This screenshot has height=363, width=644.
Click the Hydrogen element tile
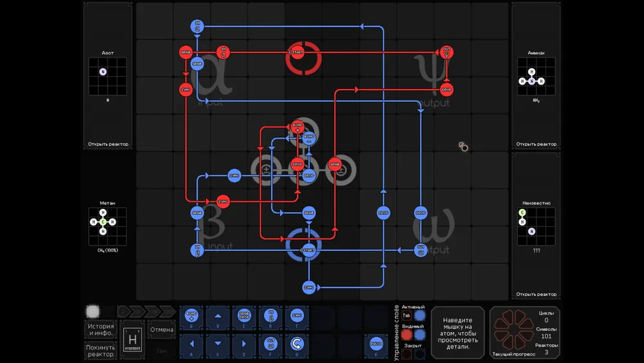tap(132, 339)
